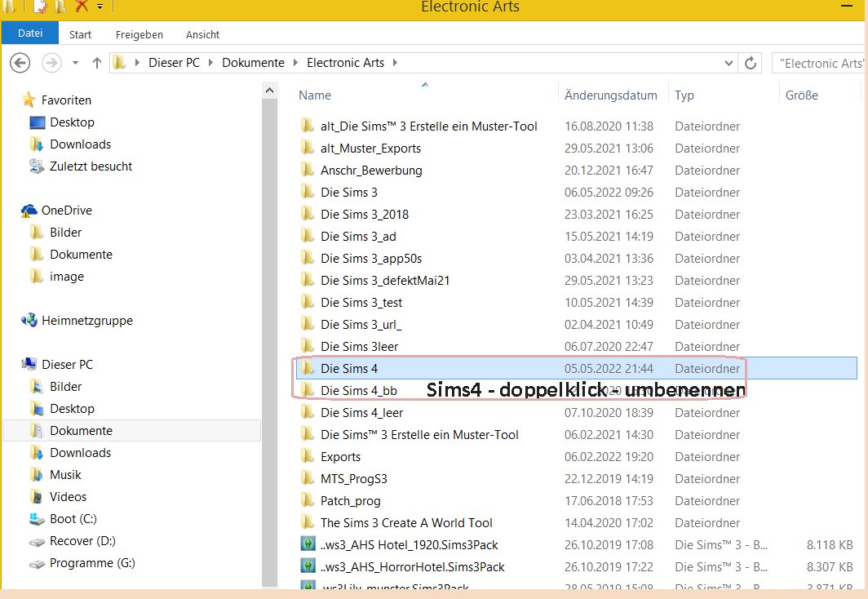This screenshot has width=868, height=599.
Task: Expand the path chevron after Dokumente
Action: (x=295, y=63)
